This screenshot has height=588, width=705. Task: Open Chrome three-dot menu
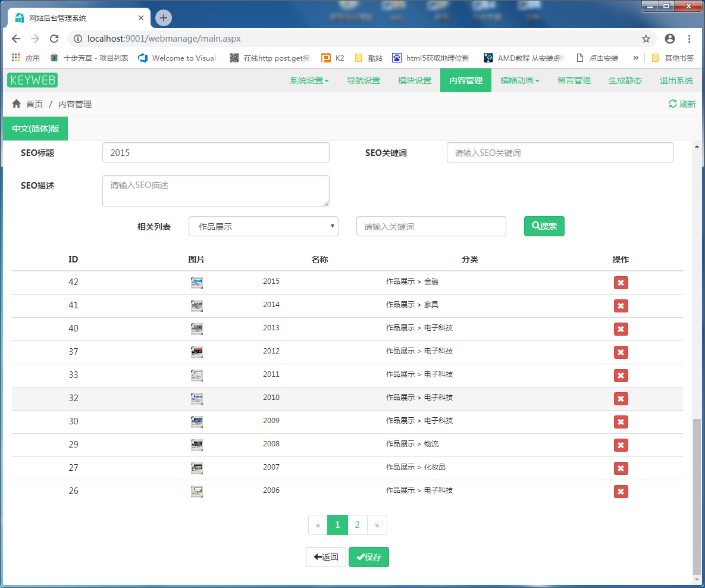point(689,39)
